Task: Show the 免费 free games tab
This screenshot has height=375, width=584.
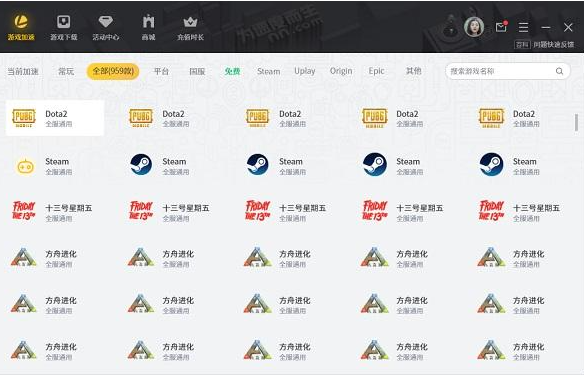Action: click(232, 71)
